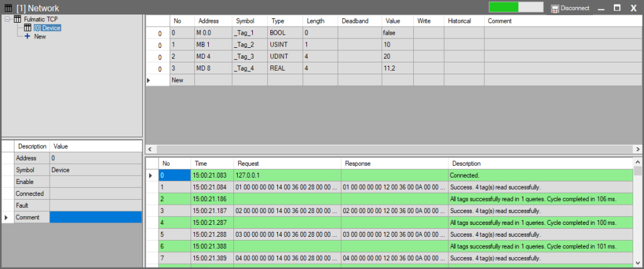Maximize the Network window
Screen dimensions: 644x269
(x=617, y=8)
